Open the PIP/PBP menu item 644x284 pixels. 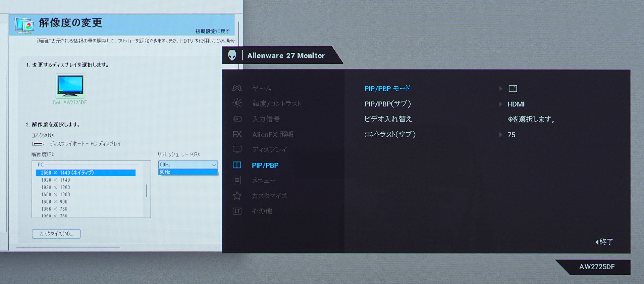tap(265, 165)
